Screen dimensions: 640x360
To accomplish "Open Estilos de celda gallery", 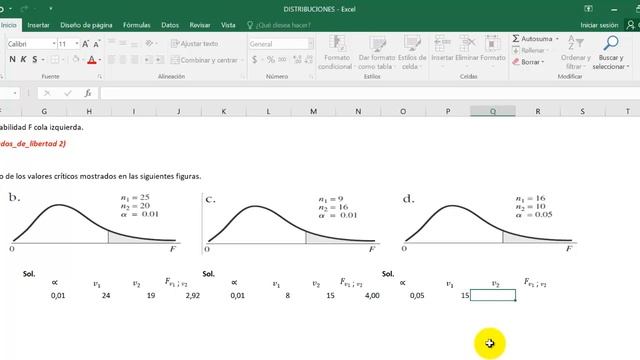I will [412, 53].
